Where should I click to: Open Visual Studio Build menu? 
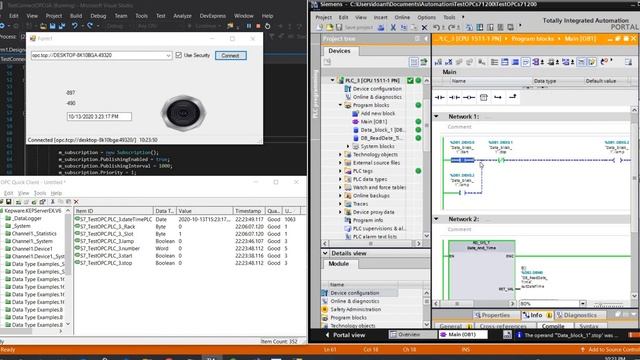tap(76, 16)
